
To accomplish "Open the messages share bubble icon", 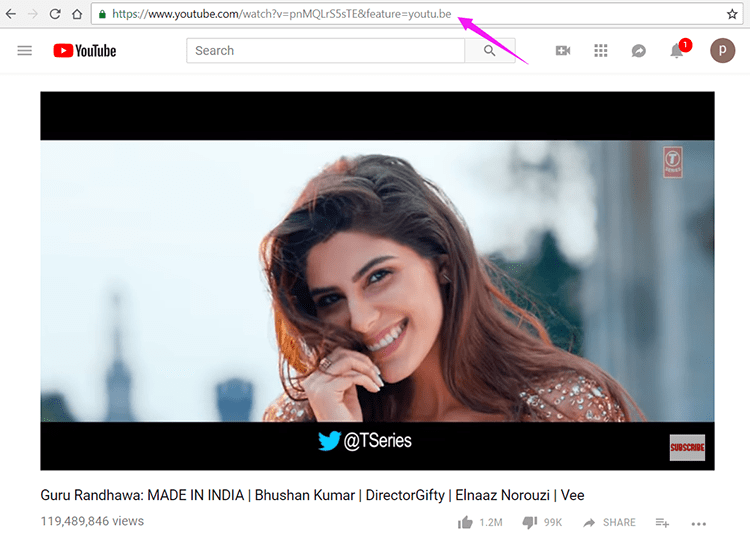I will [639, 51].
